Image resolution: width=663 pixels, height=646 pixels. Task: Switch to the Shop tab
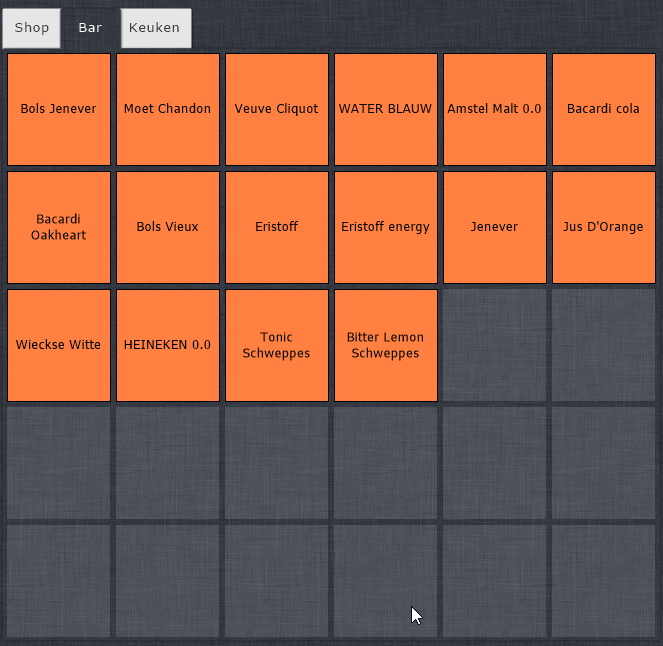pos(31,28)
